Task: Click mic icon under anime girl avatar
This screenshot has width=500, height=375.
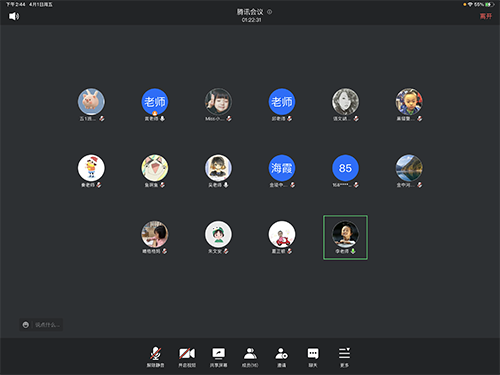Action: pyautogui.click(x=226, y=185)
